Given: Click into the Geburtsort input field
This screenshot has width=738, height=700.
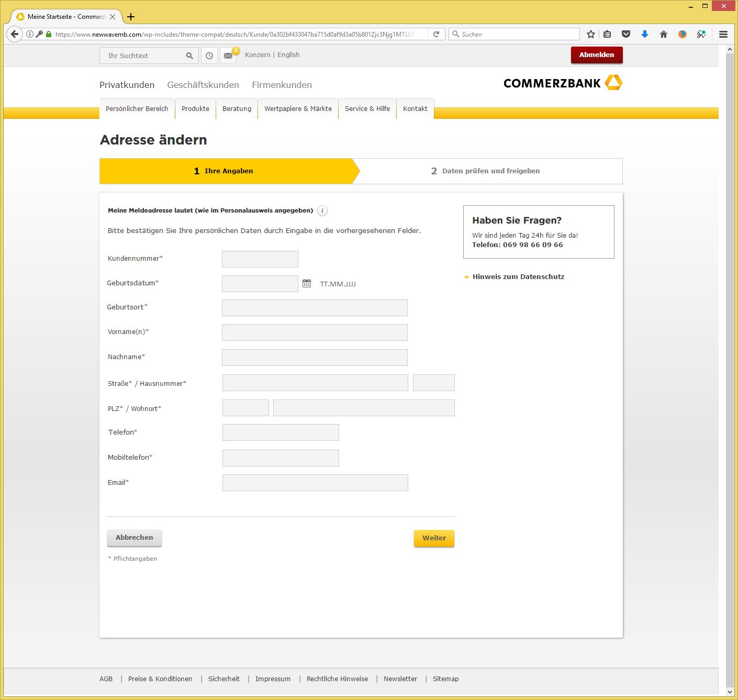Looking at the screenshot, I should pos(315,308).
